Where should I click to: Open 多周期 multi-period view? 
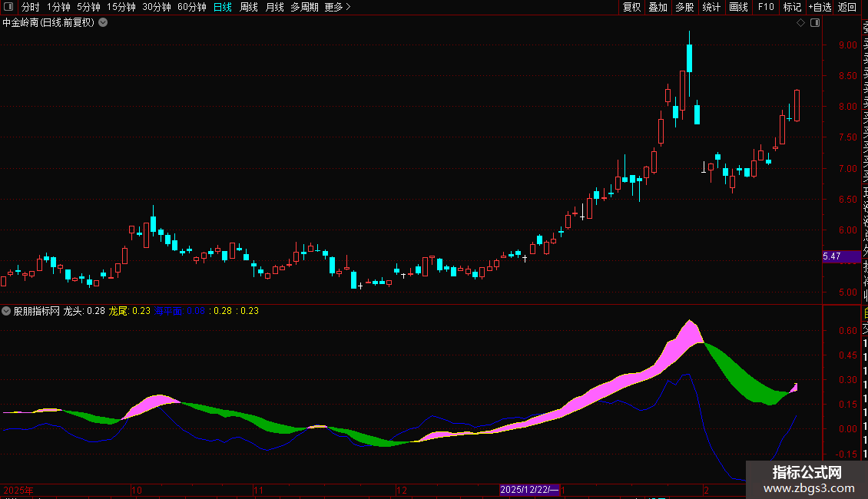(x=304, y=7)
